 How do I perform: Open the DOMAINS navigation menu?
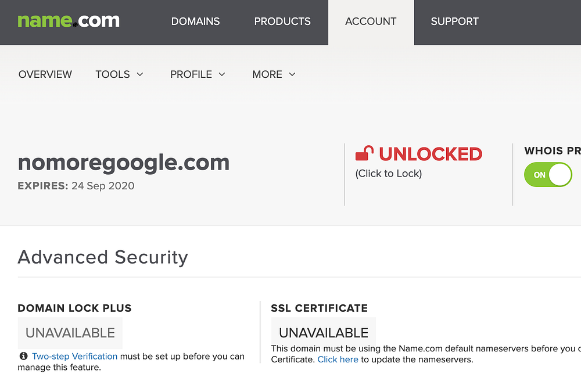tap(195, 21)
